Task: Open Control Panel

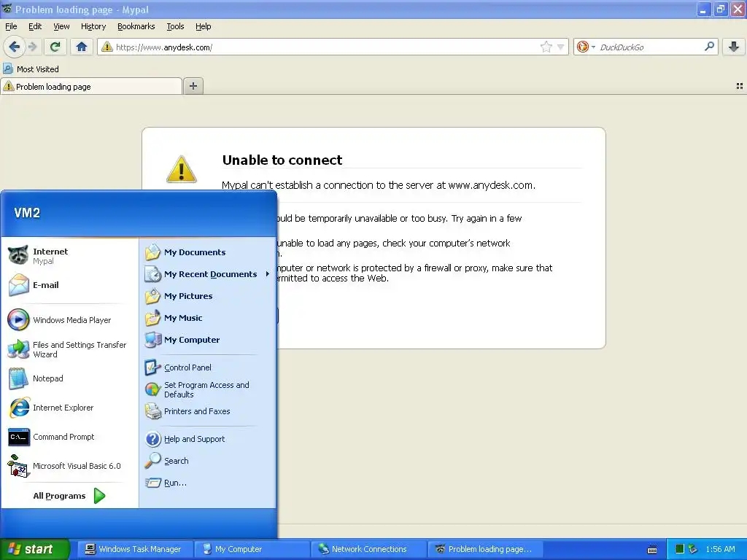Action: pos(208,367)
